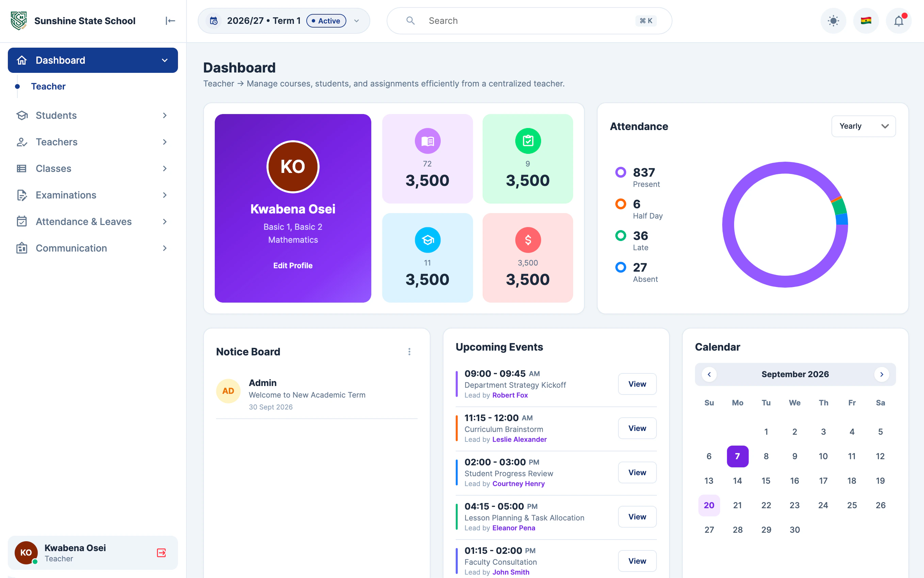Click the blue graduation cap icon in the 11 card
Image resolution: width=924 pixels, height=578 pixels.
(x=427, y=240)
